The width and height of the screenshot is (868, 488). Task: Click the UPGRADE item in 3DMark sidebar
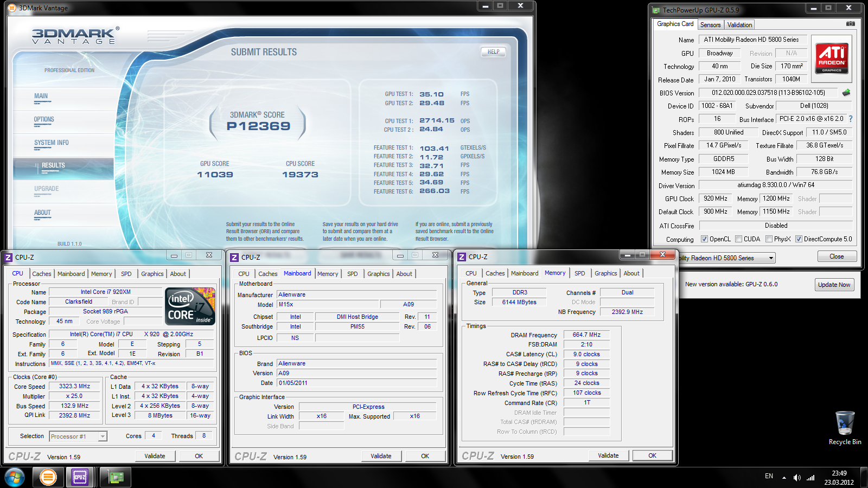(47, 189)
